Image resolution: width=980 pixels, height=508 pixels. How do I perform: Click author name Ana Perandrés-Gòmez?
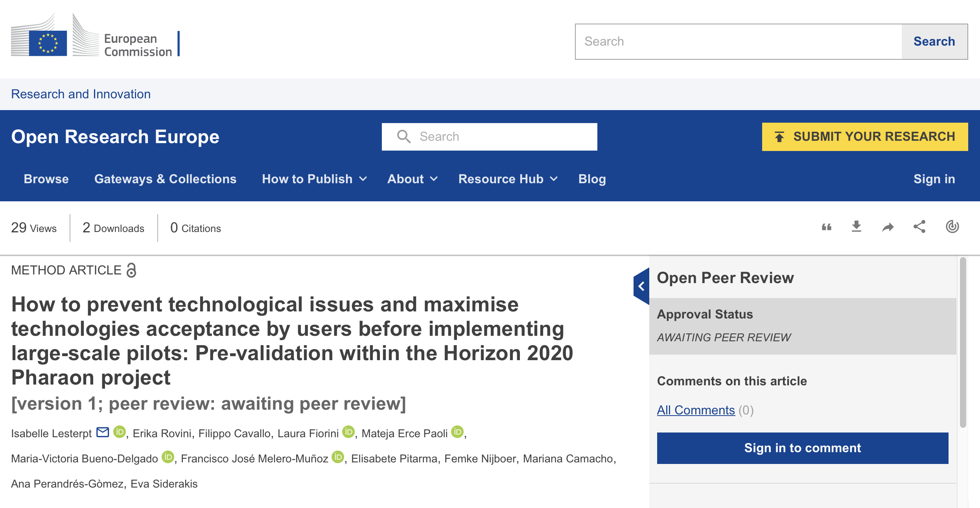[68, 484]
